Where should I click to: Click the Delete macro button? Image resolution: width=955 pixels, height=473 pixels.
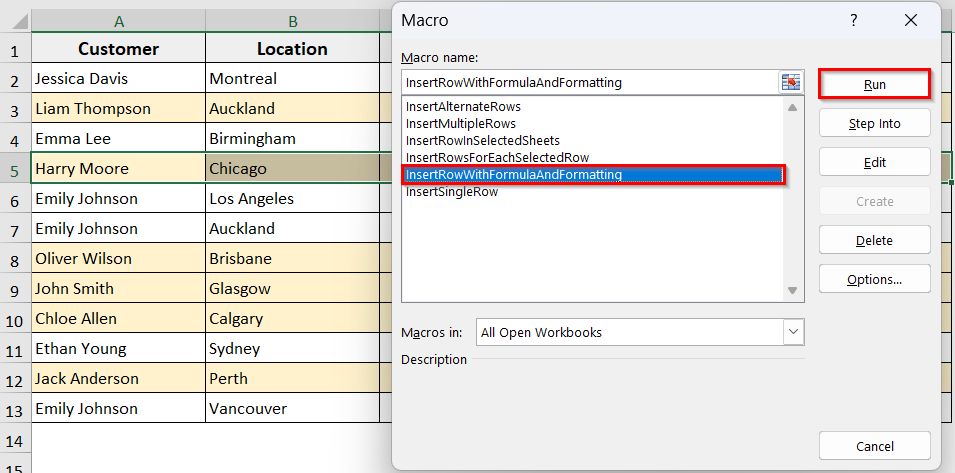874,240
